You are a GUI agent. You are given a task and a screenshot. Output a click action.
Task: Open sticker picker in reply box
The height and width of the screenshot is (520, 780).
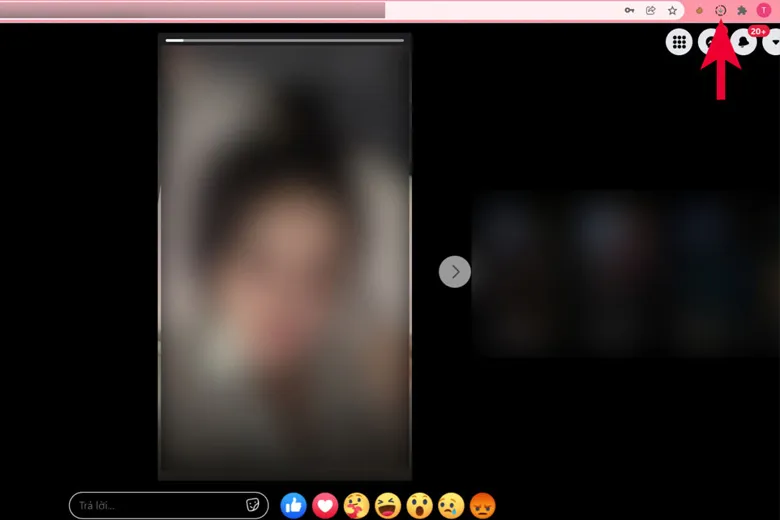(253, 505)
